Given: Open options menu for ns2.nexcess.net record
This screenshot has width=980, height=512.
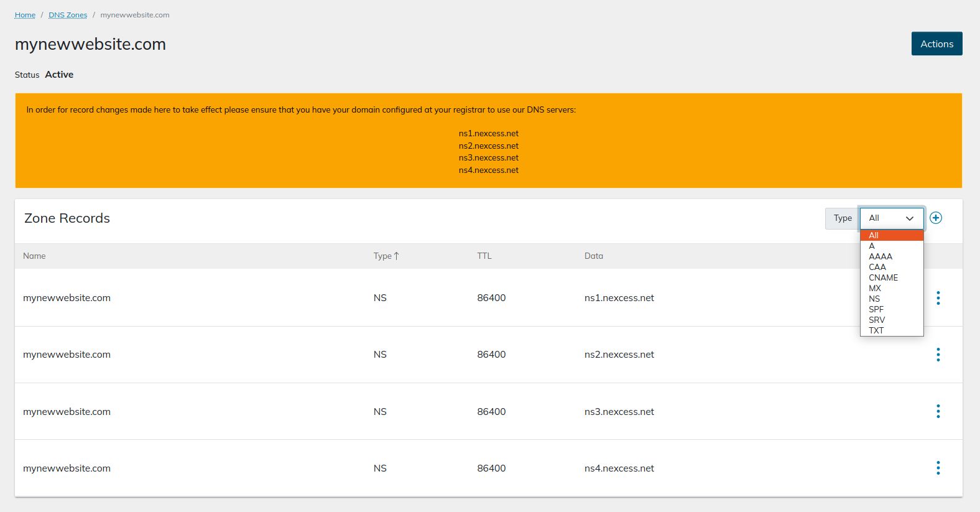Looking at the screenshot, I should (938, 355).
